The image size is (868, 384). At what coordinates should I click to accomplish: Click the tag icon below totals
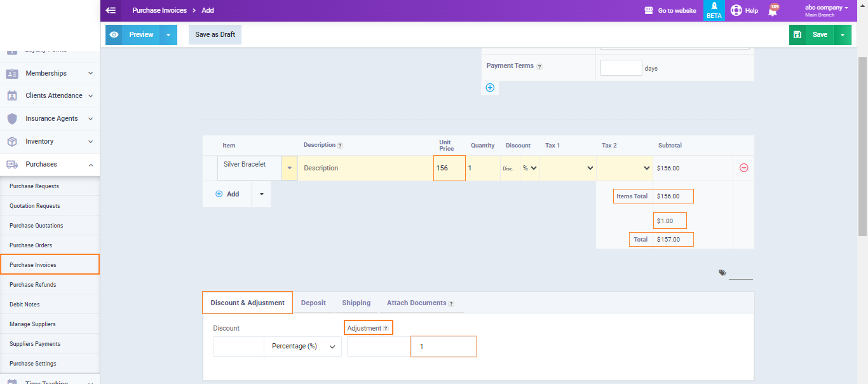(x=722, y=273)
